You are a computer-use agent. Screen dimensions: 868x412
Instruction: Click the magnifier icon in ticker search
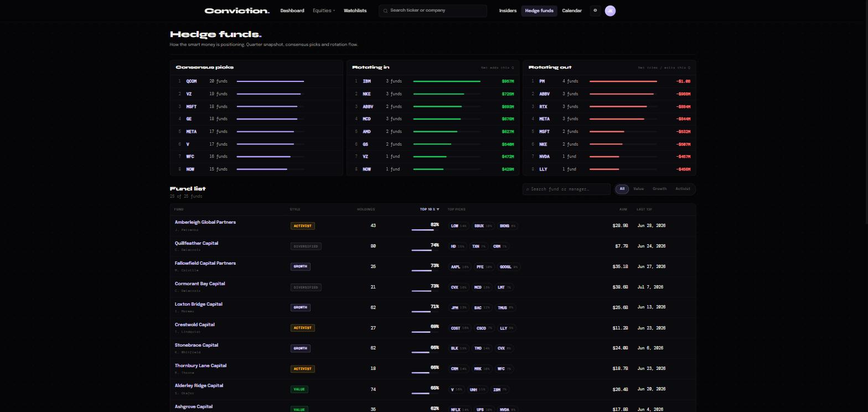click(x=385, y=11)
